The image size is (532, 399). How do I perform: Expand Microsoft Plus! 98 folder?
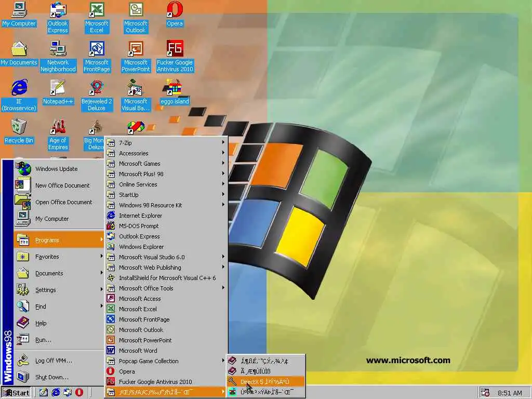click(x=166, y=174)
